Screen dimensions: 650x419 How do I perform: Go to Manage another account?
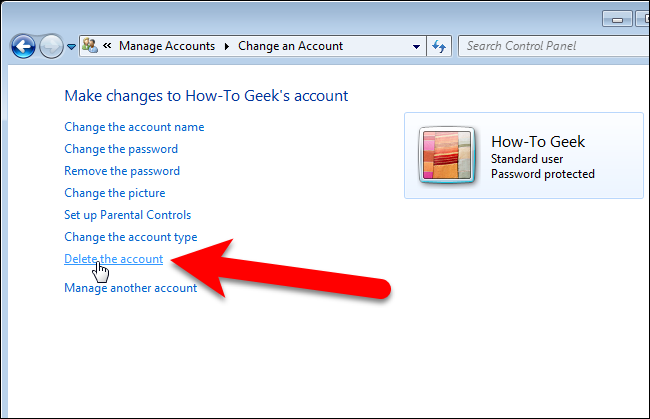pos(130,288)
